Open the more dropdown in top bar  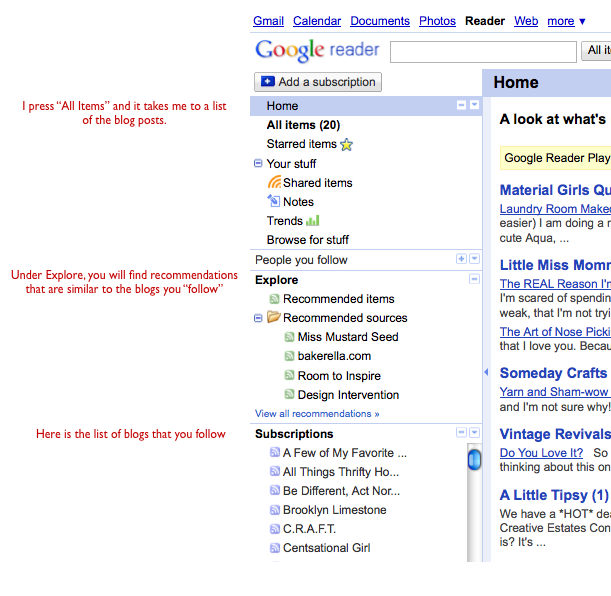coord(566,21)
